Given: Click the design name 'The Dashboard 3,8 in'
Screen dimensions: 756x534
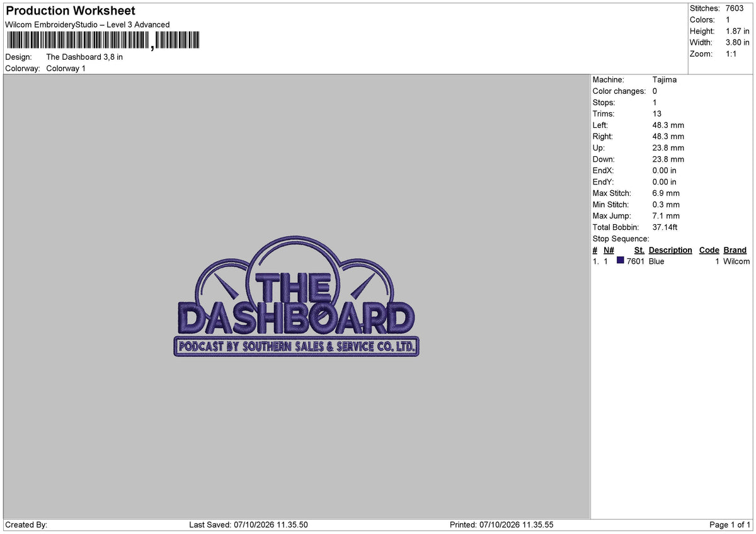Looking at the screenshot, I should click(x=84, y=57).
